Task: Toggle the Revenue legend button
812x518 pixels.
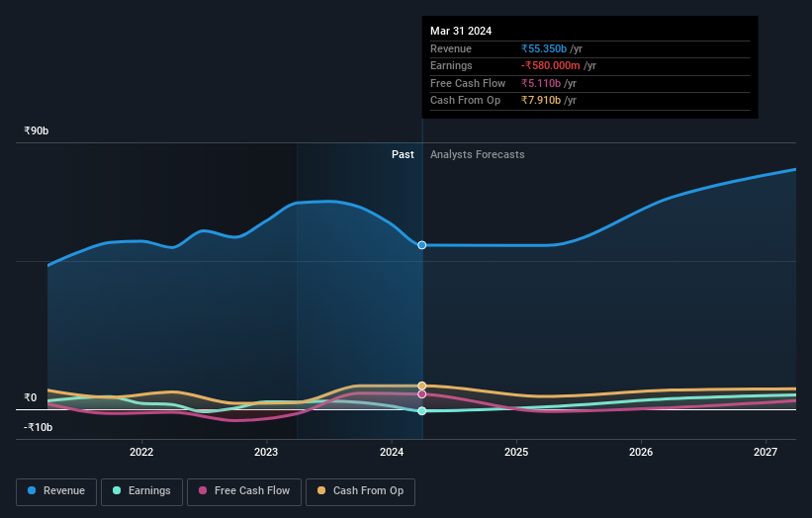Action: (56, 491)
